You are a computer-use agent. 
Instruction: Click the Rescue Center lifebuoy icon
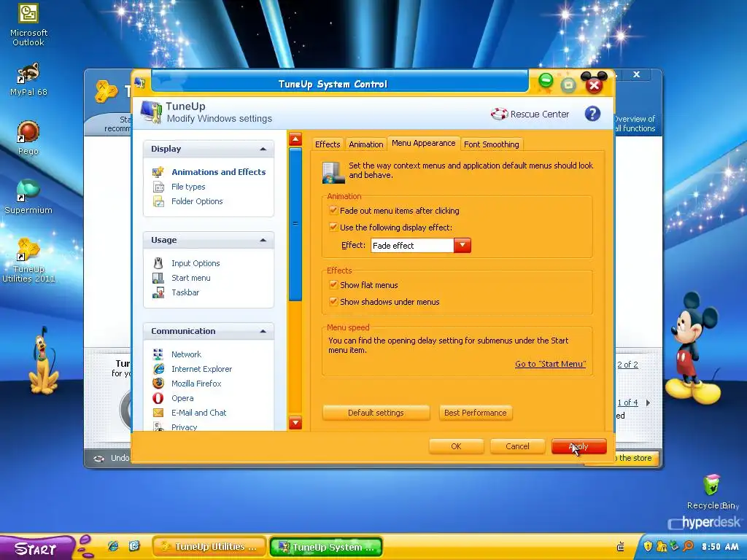[499, 114]
